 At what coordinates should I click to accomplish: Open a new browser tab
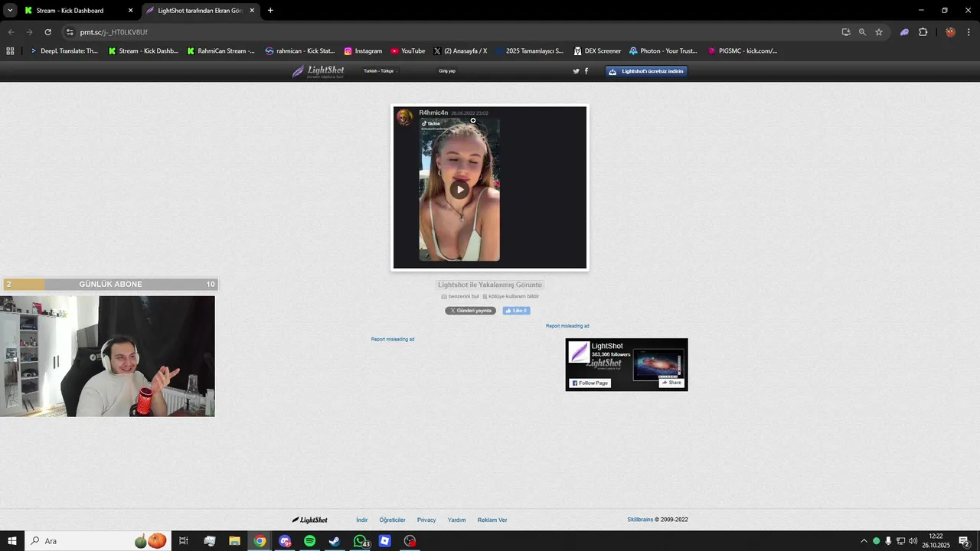(x=270, y=11)
